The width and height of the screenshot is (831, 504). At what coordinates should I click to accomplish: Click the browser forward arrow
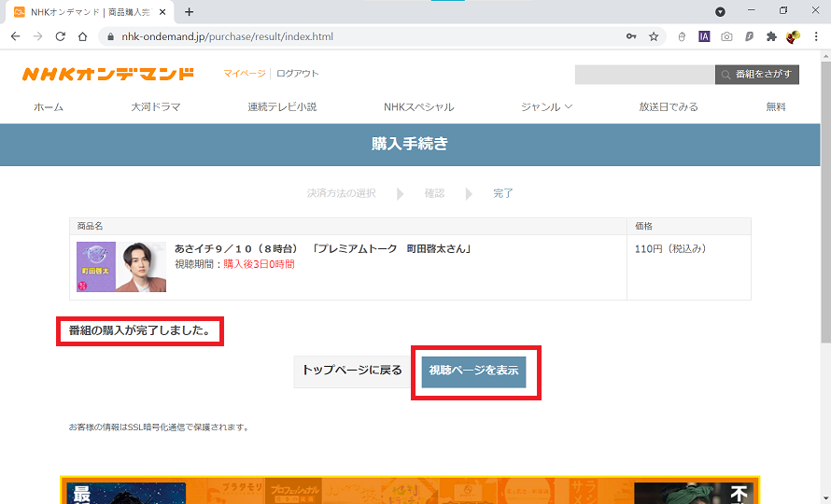[37, 36]
